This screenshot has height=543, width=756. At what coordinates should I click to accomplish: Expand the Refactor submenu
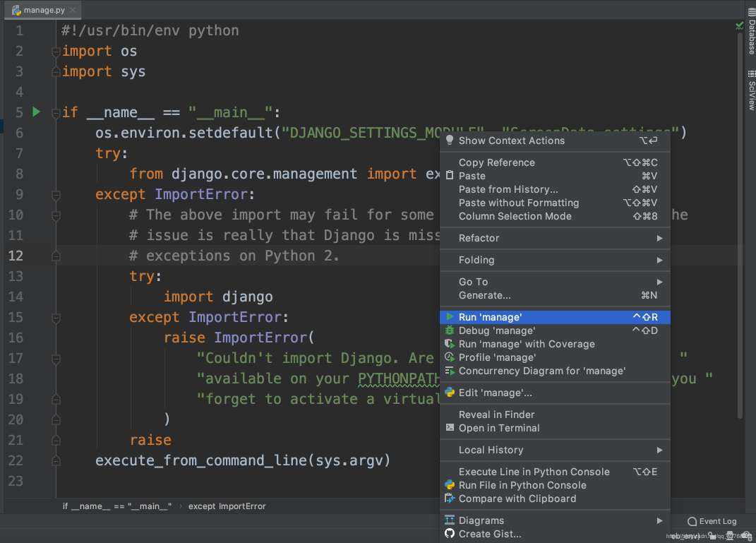coord(555,238)
